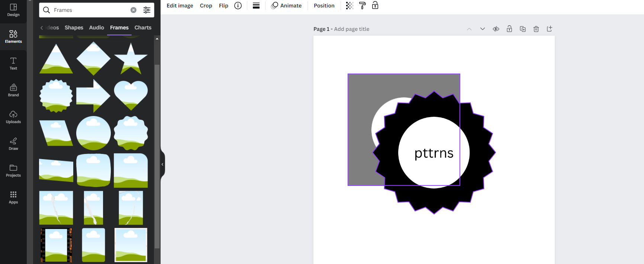Open the Animate options

286,6
